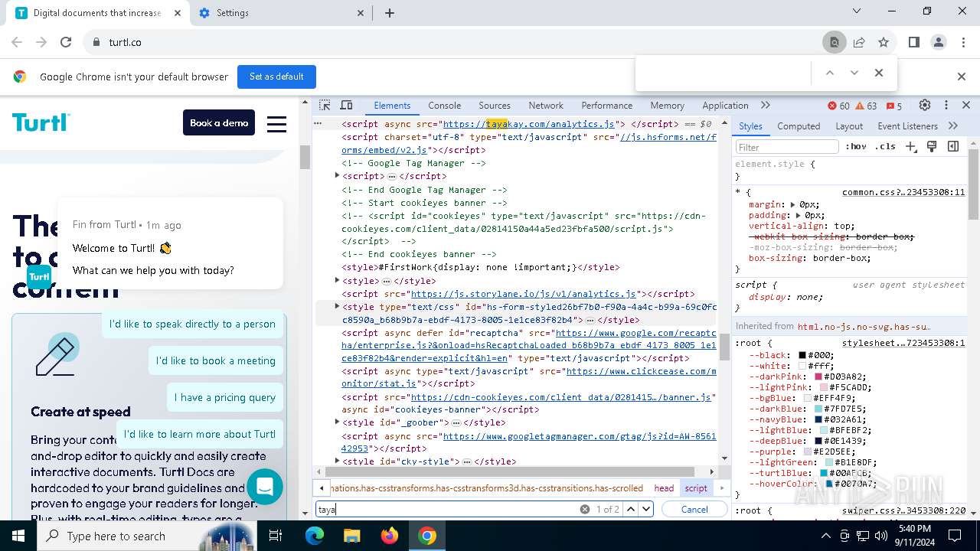
Task: Toggle computed styles sidebar icon
Action: point(953,146)
